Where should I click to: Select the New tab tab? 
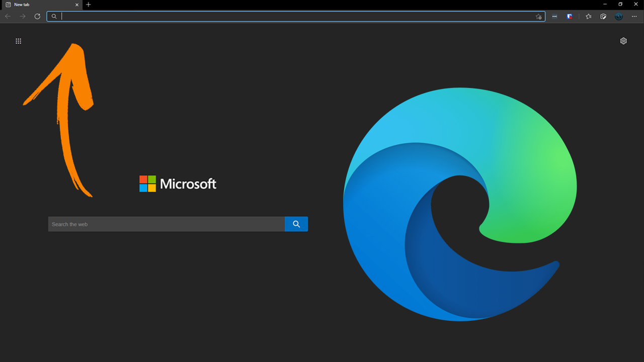[x=41, y=5]
